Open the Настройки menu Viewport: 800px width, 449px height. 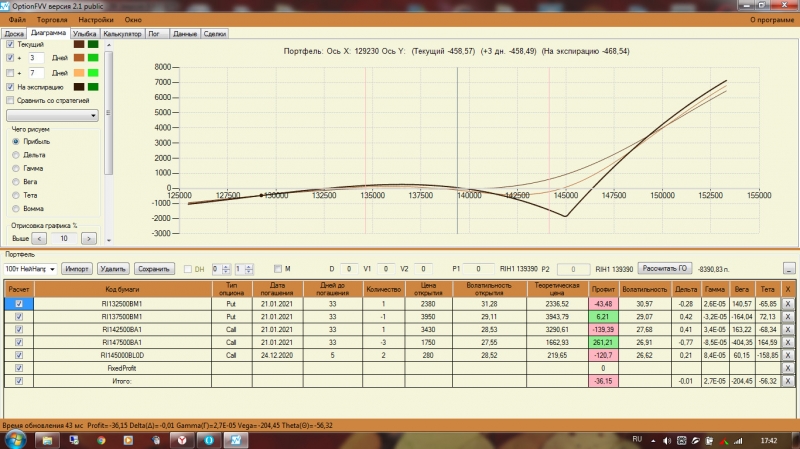click(x=96, y=20)
